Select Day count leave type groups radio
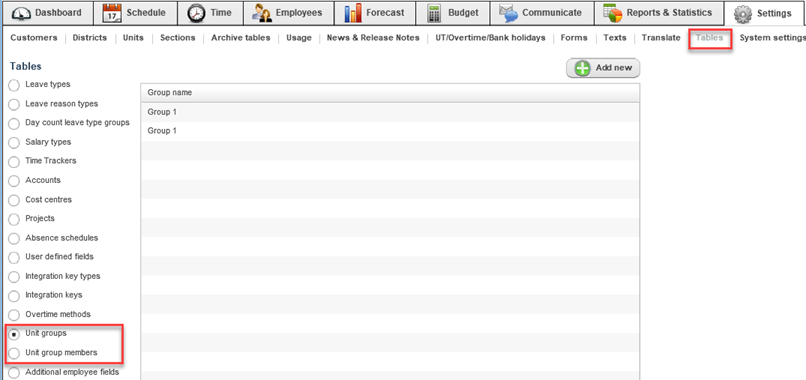The height and width of the screenshot is (380, 806). point(14,123)
